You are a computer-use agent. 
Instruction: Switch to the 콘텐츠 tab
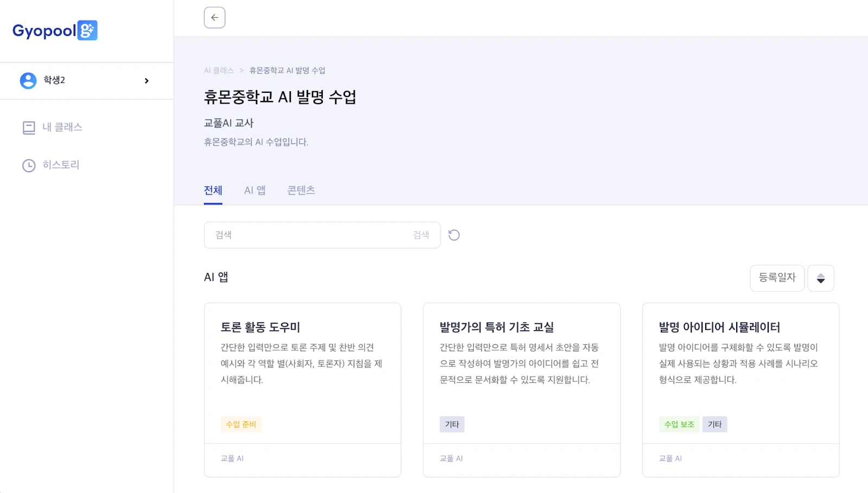pos(301,191)
